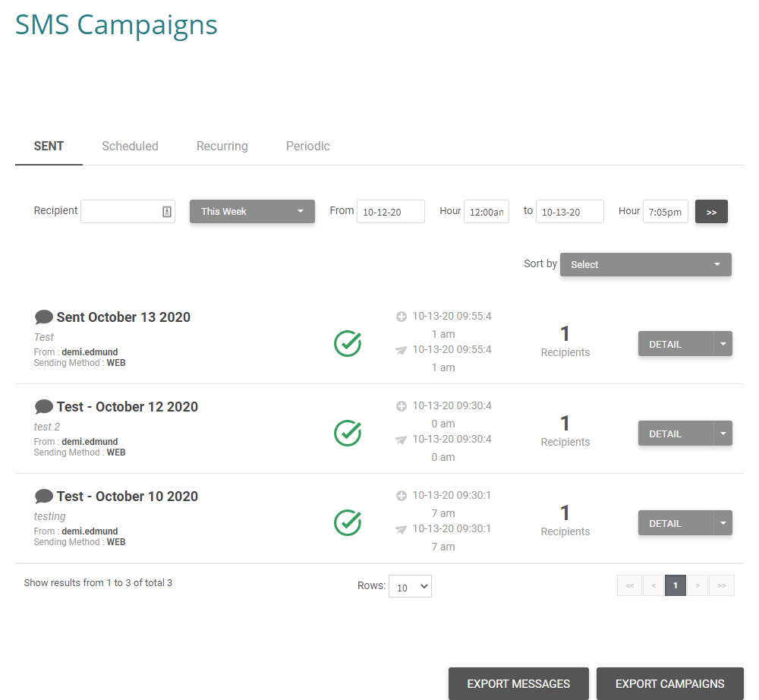Click the paper plane sent icon for 10-13-20 09:30:4

pos(401,440)
